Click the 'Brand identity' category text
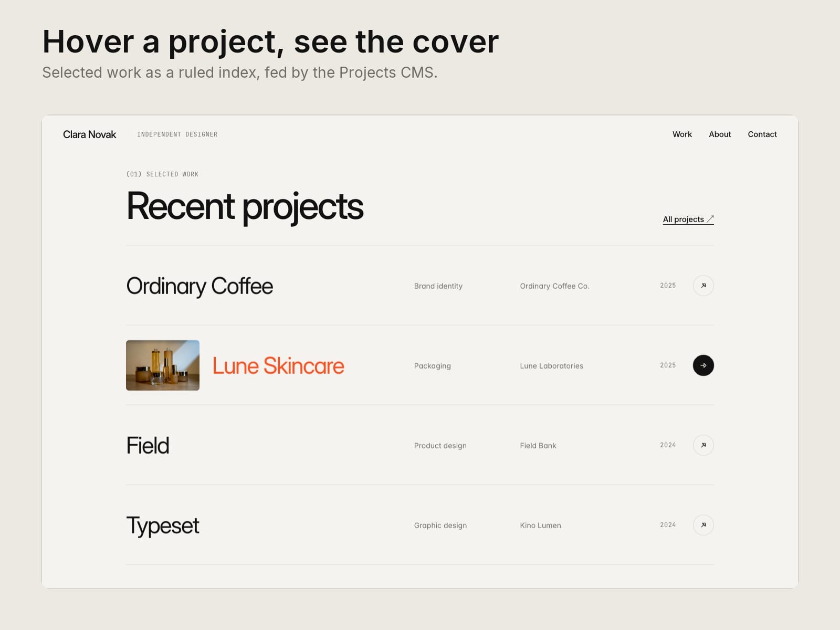This screenshot has width=840, height=630. point(438,286)
